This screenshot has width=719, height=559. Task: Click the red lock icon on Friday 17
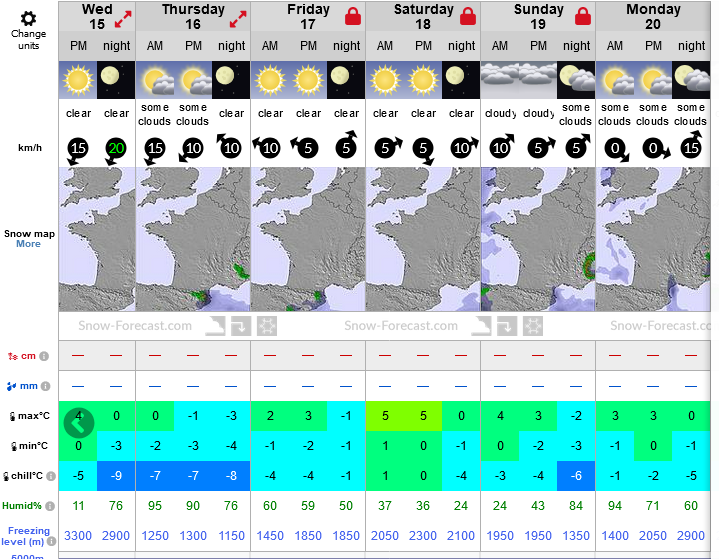pyautogui.click(x=353, y=16)
